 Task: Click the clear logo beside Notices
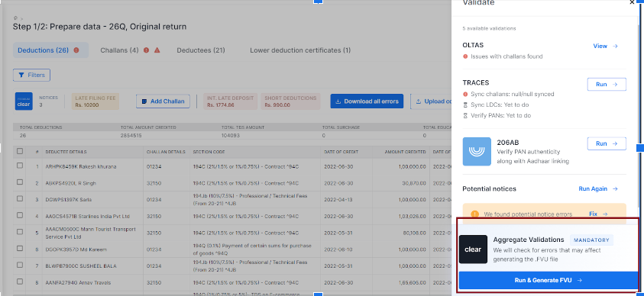[x=24, y=101]
